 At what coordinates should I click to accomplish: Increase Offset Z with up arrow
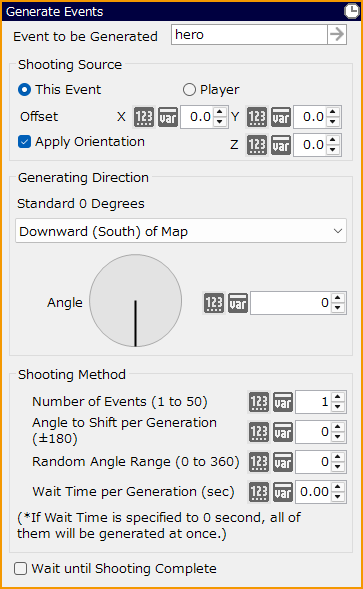click(333, 140)
